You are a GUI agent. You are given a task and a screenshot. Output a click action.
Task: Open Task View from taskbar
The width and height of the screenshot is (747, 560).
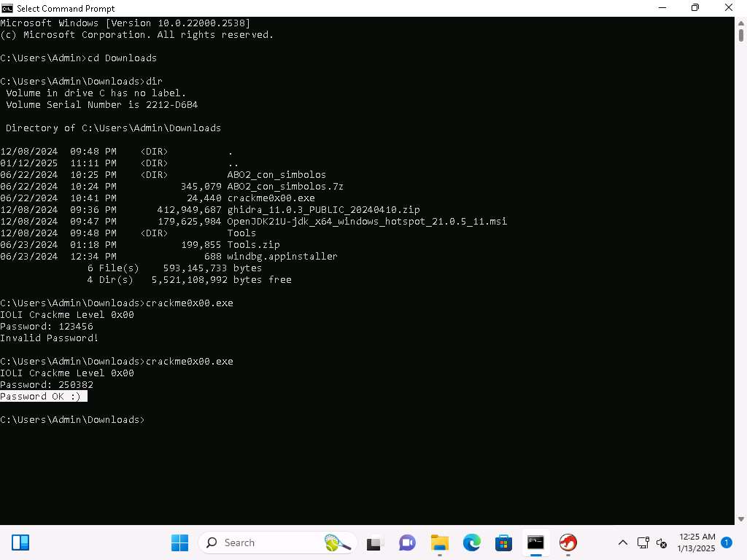click(x=375, y=542)
